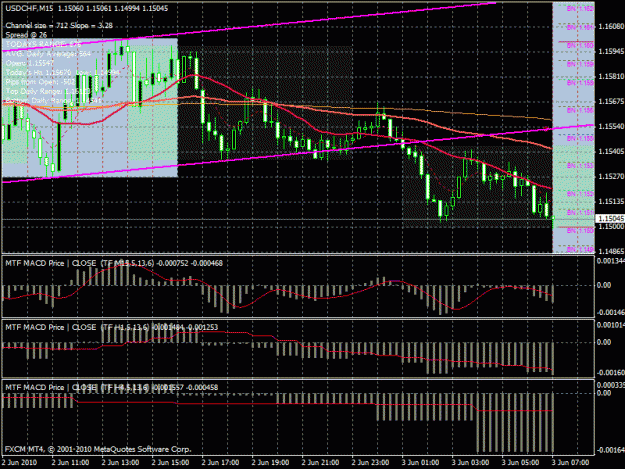This screenshot has height=469, width=625.
Task: Select the '2 Jun 17:00' time axis label
Action: (220, 463)
